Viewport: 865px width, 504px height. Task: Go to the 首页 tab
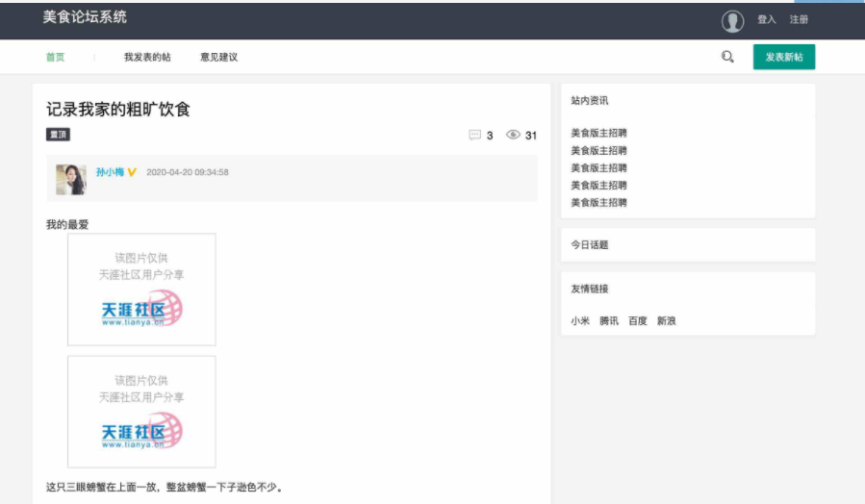tap(55, 57)
